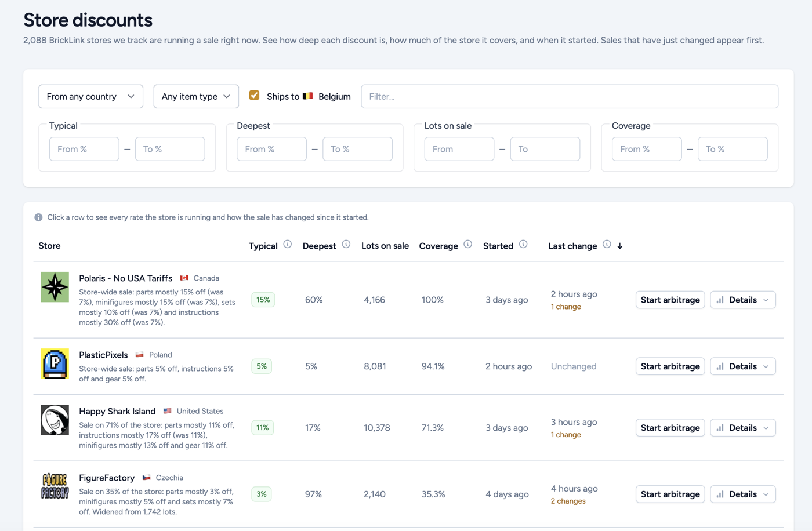812x531 pixels.
Task: Click the 10,378 lots on sale value
Action: [377, 428]
